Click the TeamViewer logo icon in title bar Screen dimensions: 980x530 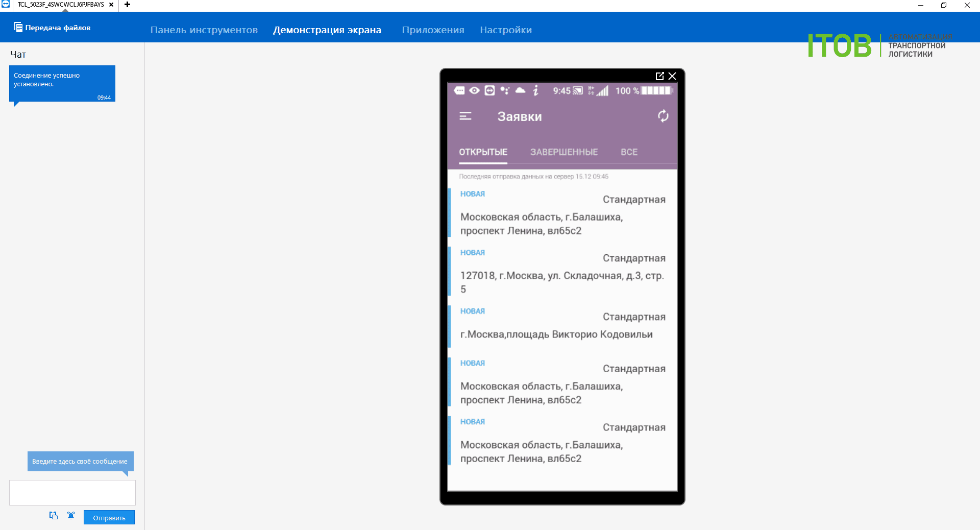coord(6,4)
